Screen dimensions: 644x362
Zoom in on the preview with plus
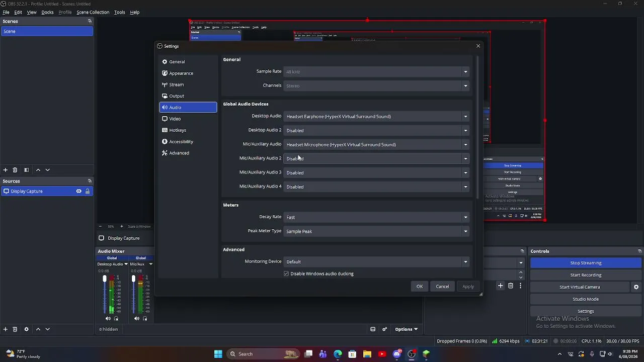coord(121,226)
